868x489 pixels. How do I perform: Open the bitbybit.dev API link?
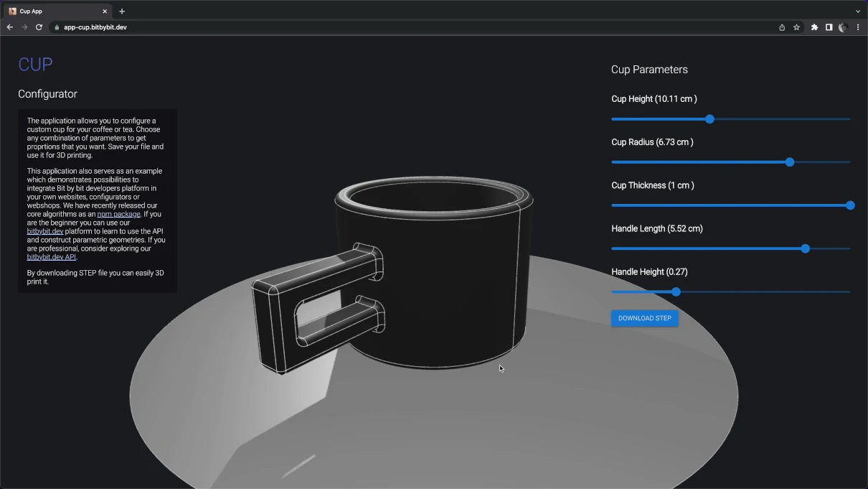[x=52, y=257]
